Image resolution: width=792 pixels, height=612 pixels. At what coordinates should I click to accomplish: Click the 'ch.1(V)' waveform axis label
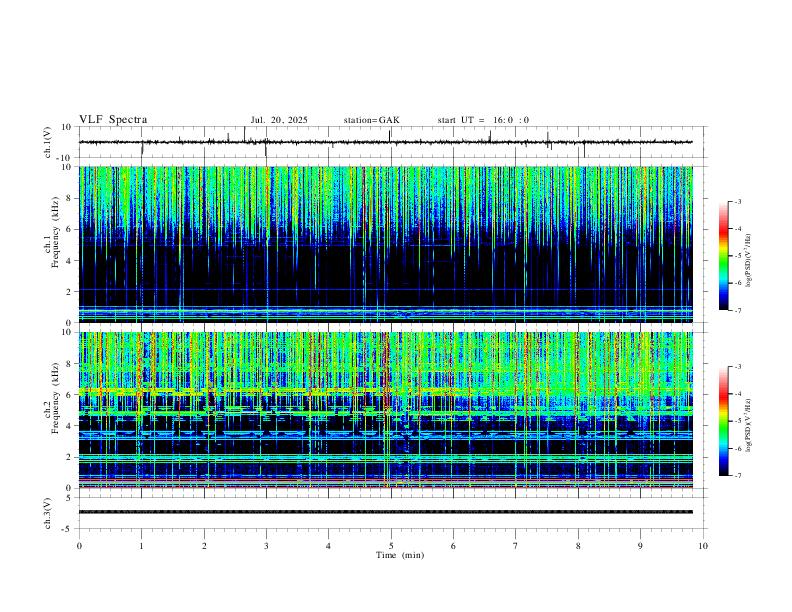pyautogui.click(x=48, y=142)
